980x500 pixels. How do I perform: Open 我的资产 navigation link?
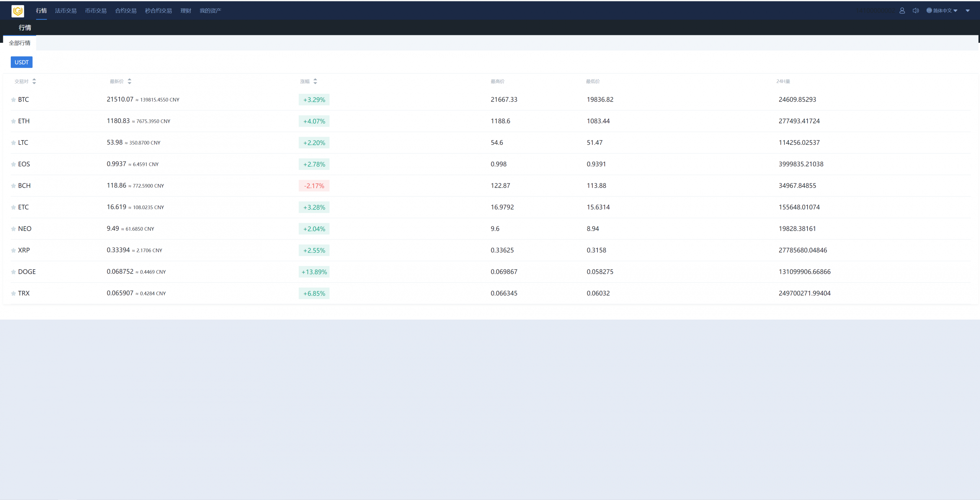pos(210,11)
